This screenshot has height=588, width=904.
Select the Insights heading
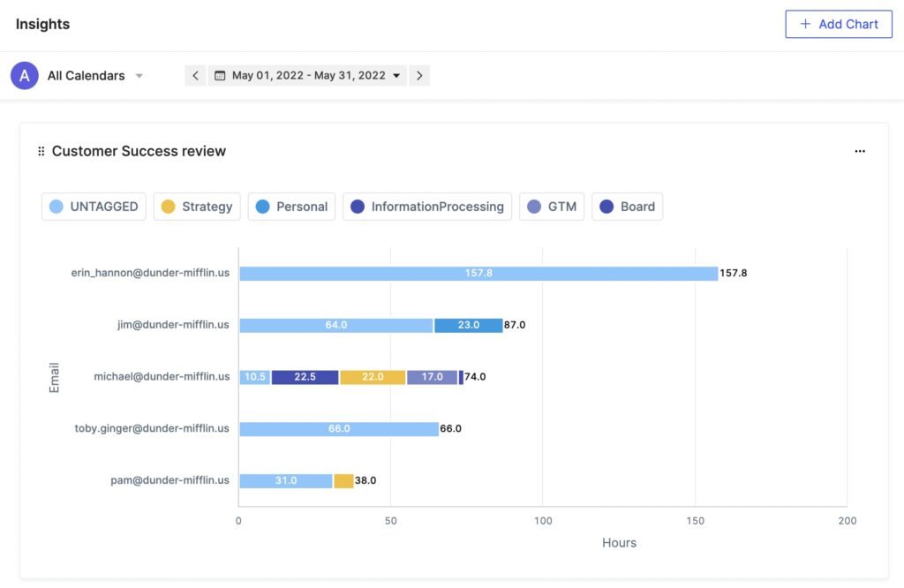coord(42,24)
